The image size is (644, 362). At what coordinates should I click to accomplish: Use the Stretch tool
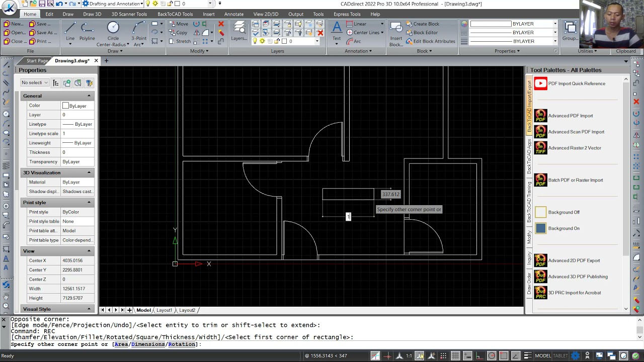179,41
